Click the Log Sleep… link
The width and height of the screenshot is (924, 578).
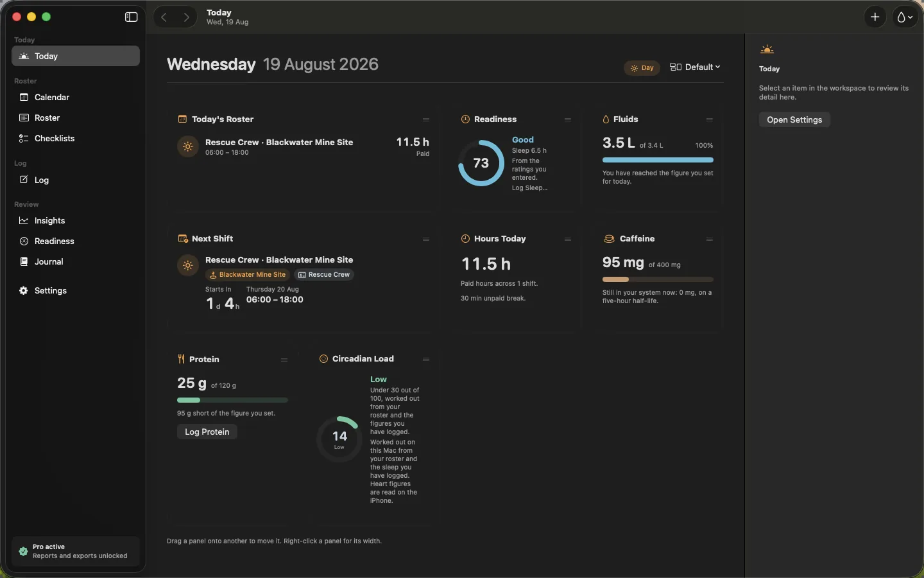[530, 188]
